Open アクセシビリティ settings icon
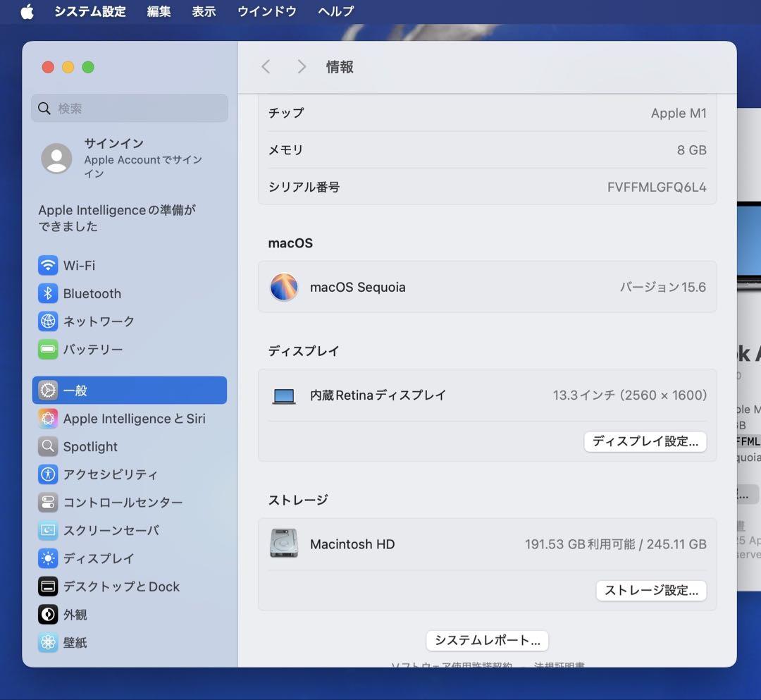The width and height of the screenshot is (761, 700). coord(48,474)
